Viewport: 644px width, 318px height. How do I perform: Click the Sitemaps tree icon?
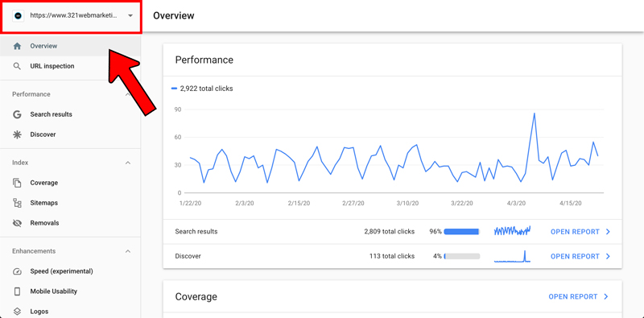coord(17,203)
